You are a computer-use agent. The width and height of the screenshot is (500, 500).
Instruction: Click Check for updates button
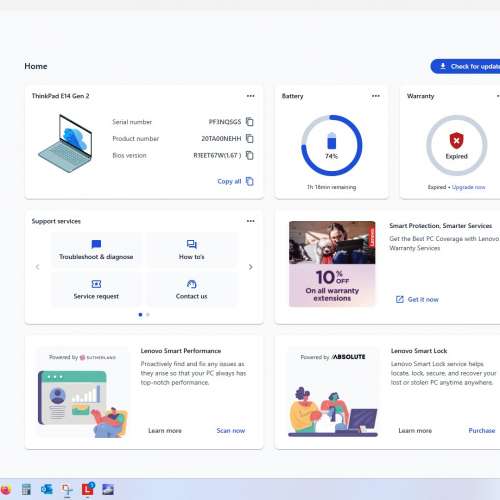coord(465,66)
